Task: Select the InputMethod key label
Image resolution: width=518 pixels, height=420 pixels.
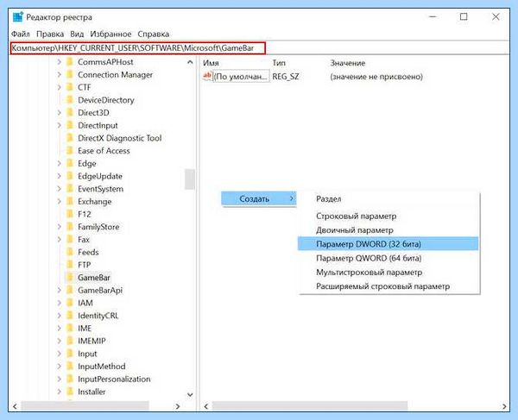Action: [x=102, y=367]
